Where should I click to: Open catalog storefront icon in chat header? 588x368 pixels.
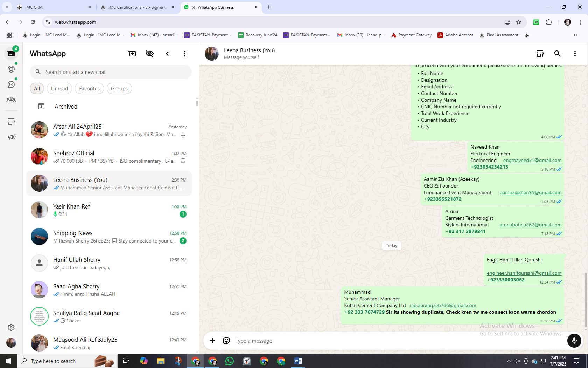pyautogui.click(x=540, y=54)
